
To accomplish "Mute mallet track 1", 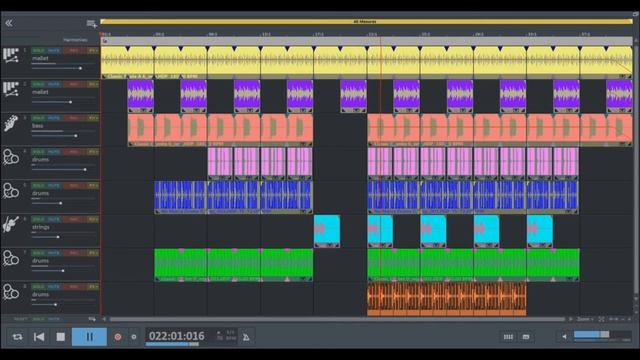I will pos(53,51).
